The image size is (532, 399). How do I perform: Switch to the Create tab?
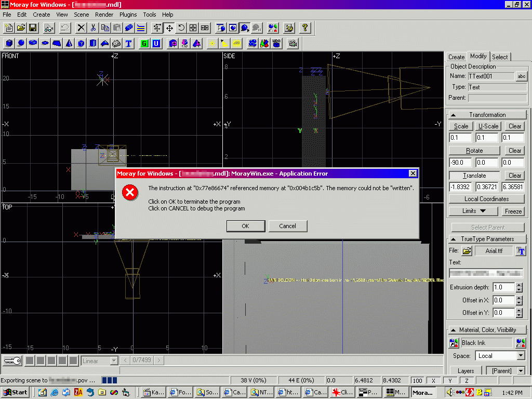pyautogui.click(x=456, y=57)
